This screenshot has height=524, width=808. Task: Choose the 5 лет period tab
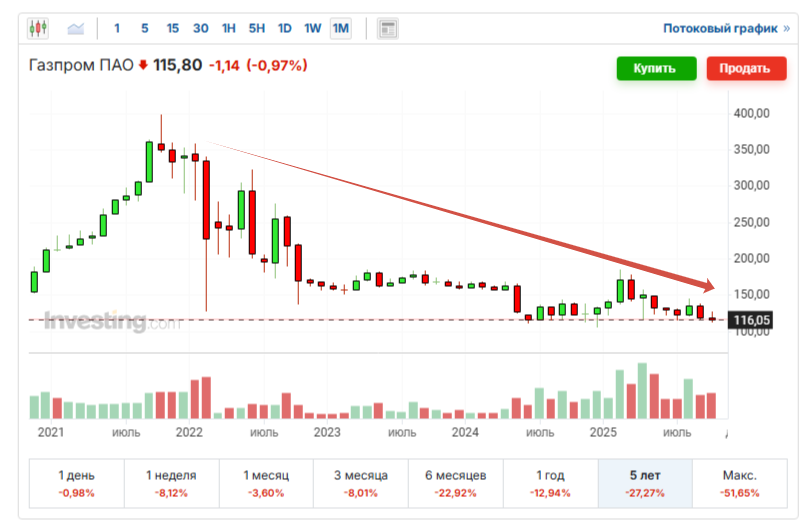pyautogui.click(x=645, y=483)
